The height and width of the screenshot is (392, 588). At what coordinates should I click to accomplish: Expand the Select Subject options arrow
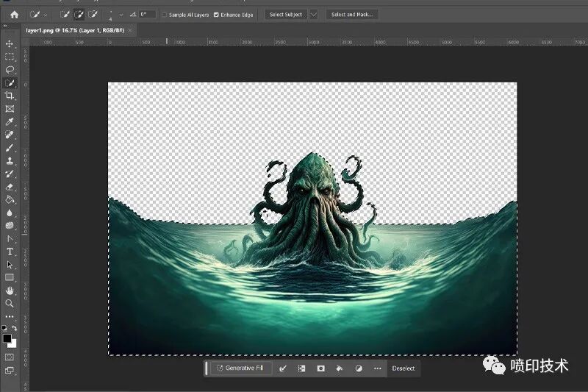point(313,15)
